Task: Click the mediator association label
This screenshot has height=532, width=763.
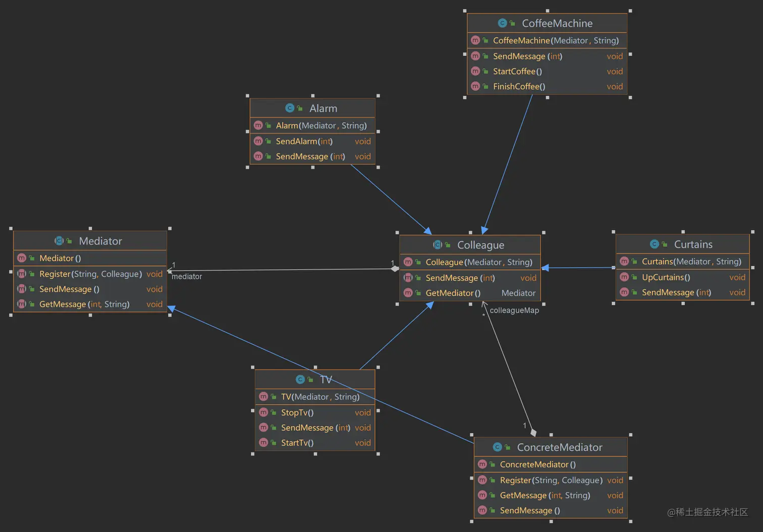Action: tap(187, 276)
